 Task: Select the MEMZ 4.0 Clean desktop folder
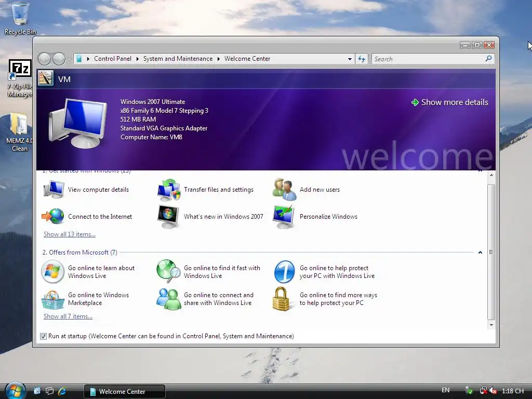coord(19,132)
